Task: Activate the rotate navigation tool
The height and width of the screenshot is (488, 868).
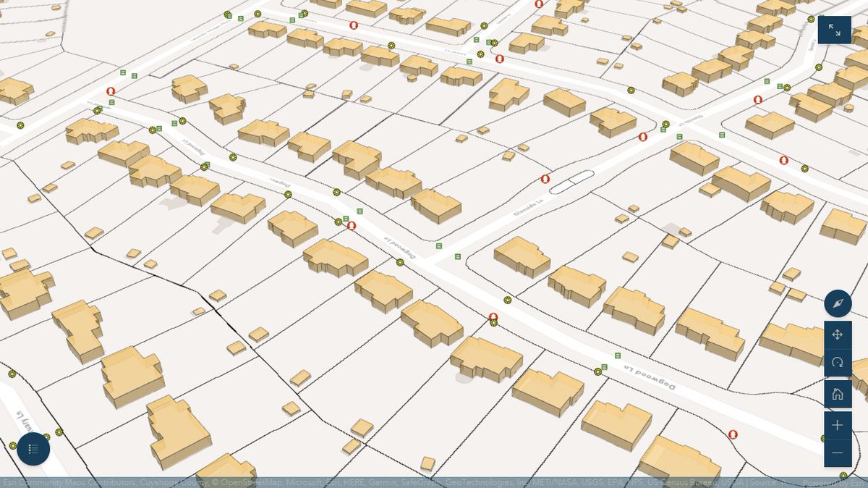Action: [838, 362]
